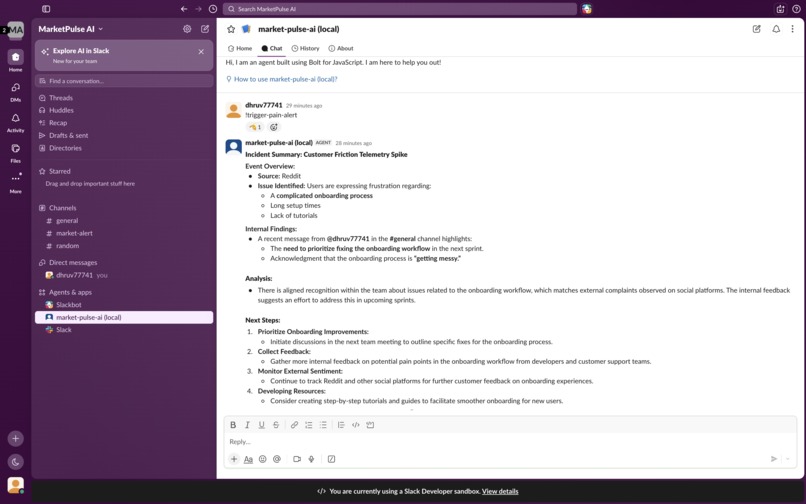The width and height of the screenshot is (806, 504).
Task: Open Files in the left rail
Action: 15,152
